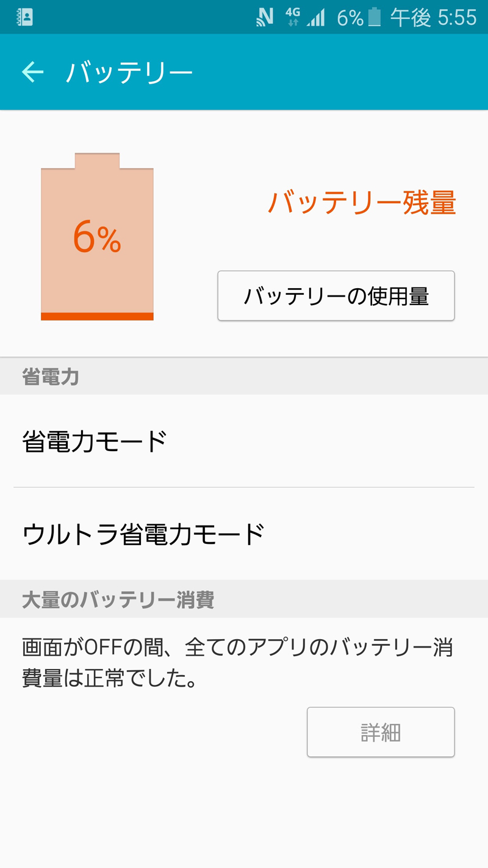This screenshot has height=868, width=488.
Task: Tap the 省電力 section header
Action: coord(51,377)
